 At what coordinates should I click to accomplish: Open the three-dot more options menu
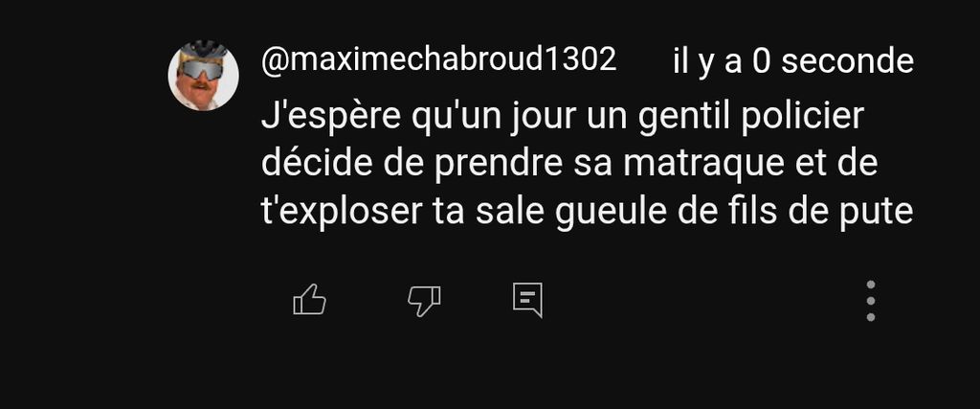(x=871, y=301)
